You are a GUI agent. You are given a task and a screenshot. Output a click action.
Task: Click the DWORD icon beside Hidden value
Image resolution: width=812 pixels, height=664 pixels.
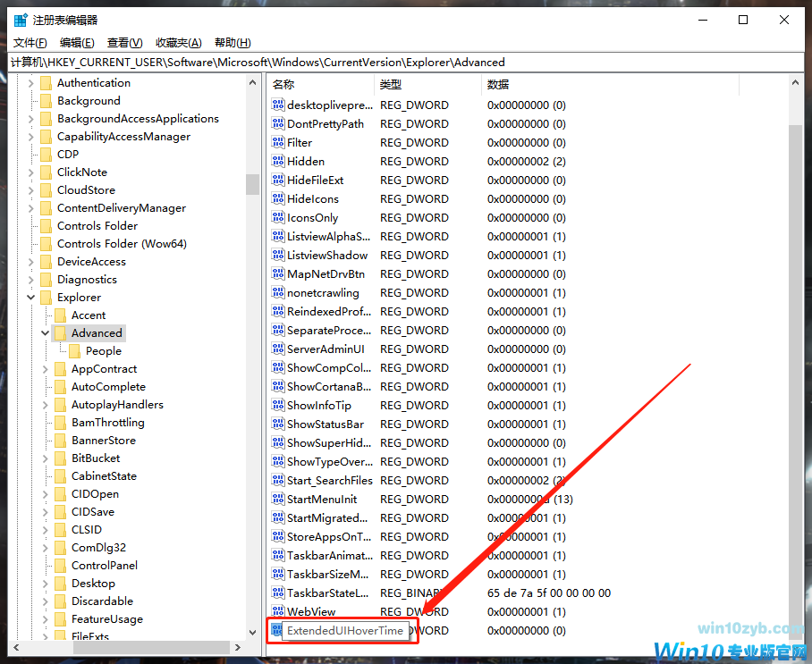pyautogui.click(x=277, y=162)
